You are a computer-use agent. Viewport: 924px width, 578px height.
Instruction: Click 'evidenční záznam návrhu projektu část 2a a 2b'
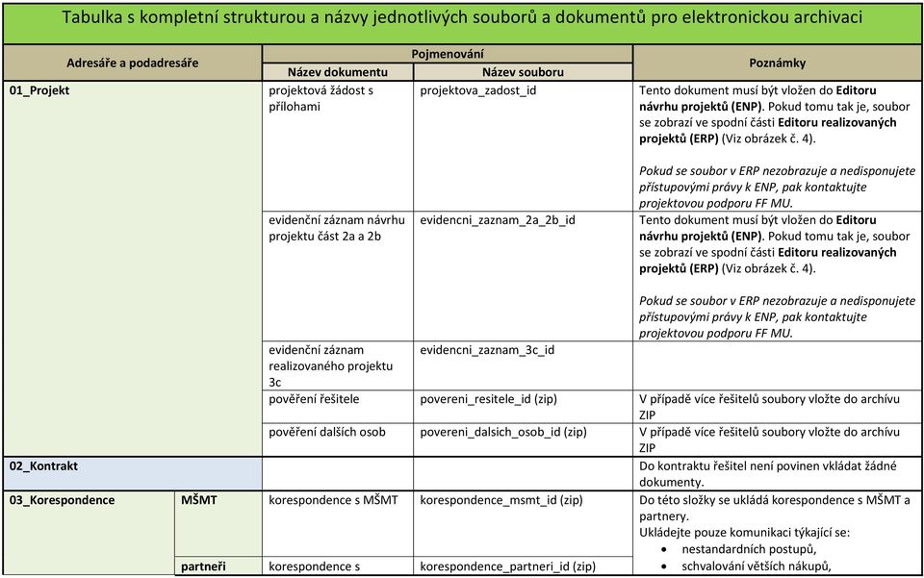(337, 228)
